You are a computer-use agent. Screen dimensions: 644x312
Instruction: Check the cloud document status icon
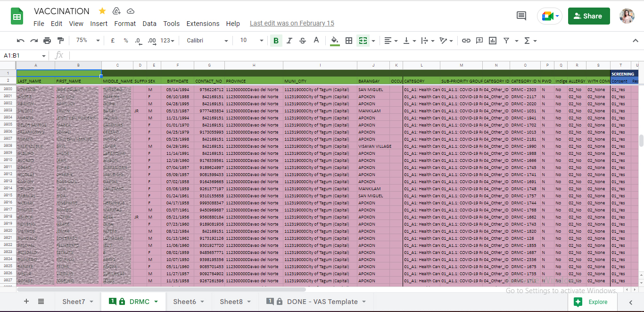point(131,11)
